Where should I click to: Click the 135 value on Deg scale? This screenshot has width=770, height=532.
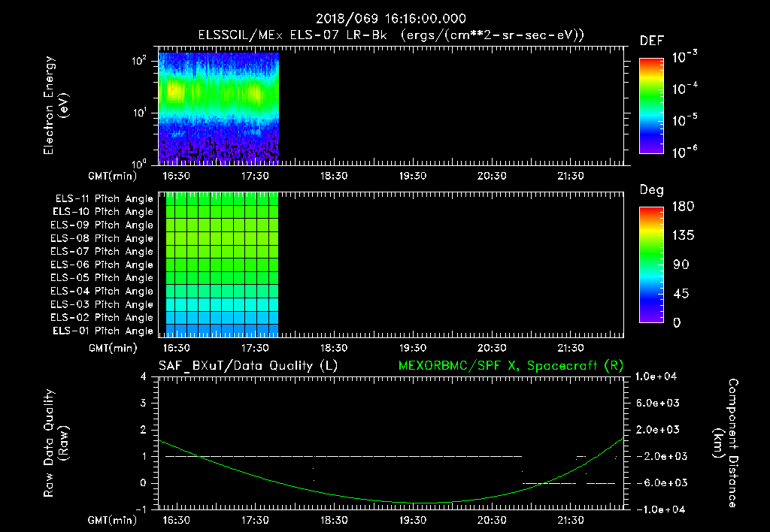coord(683,236)
